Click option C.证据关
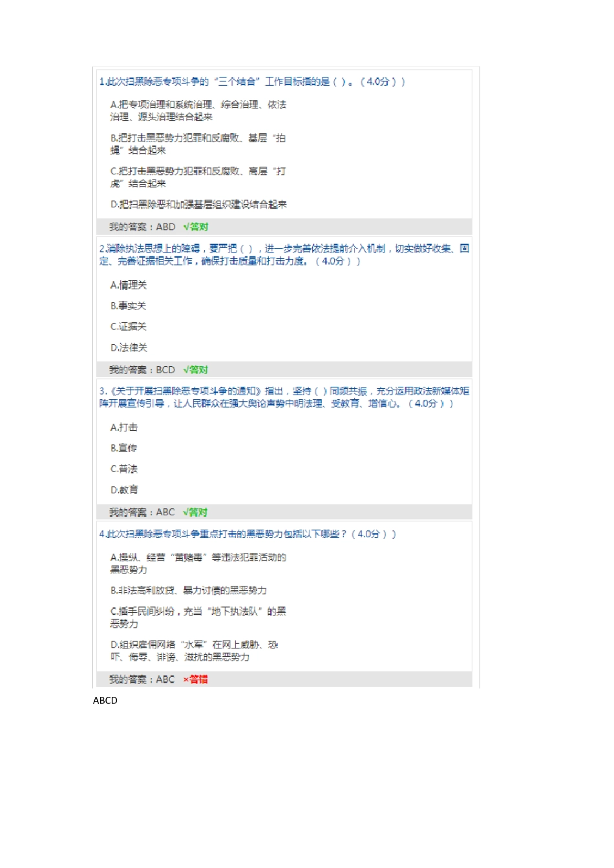The height and width of the screenshot is (868, 614). click(129, 326)
